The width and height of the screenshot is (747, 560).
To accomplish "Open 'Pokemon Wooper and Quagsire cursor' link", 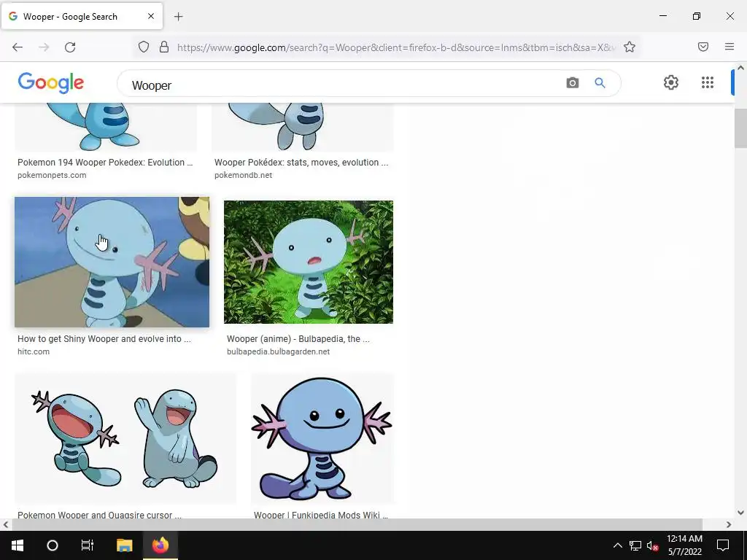I will pyautogui.click(x=99, y=515).
